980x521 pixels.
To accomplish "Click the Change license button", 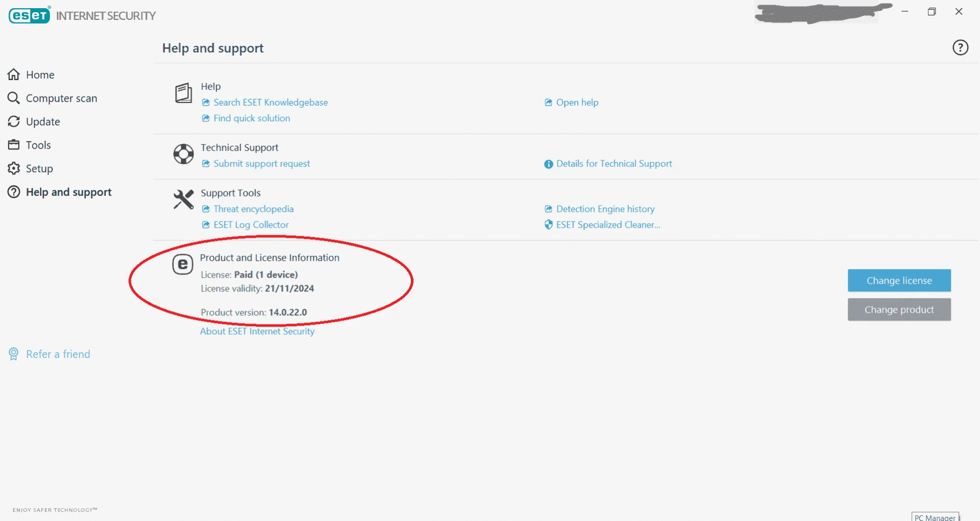I will point(899,281).
